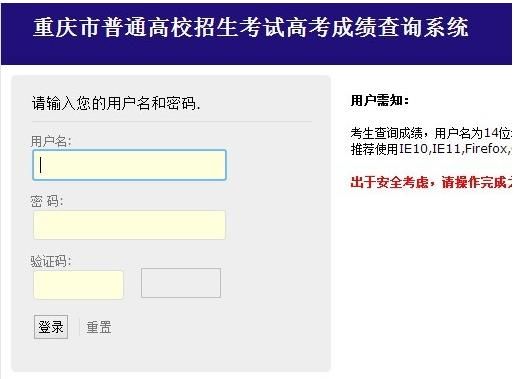
Task: Click the 考生查询成绩 notice text
Action: (x=386, y=133)
